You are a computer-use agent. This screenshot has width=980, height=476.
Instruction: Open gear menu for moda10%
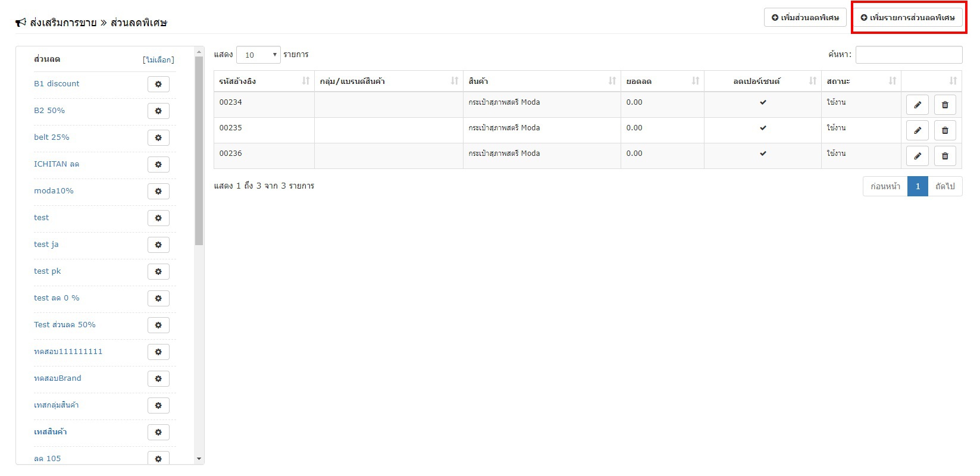158,191
